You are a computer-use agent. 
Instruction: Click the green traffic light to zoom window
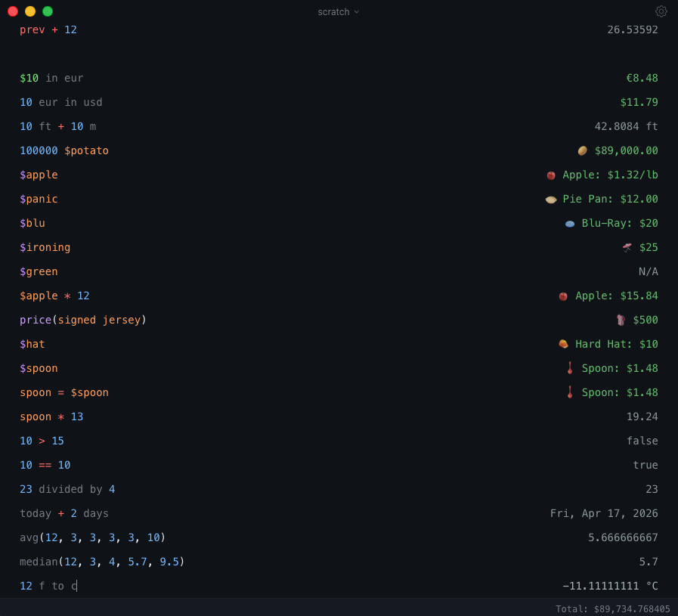pyautogui.click(x=48, y=11)
